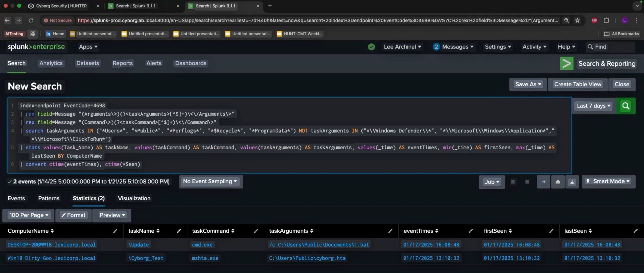Open the No Event Sampling dropdown

point(211,182)
